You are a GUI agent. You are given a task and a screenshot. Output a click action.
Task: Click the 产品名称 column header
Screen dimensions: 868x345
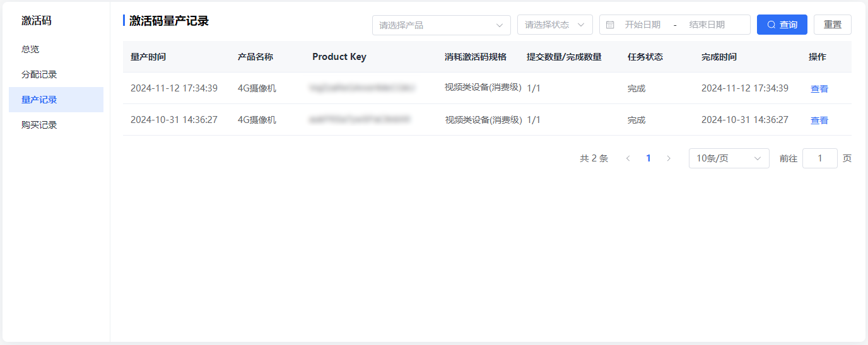coord(255,57)
